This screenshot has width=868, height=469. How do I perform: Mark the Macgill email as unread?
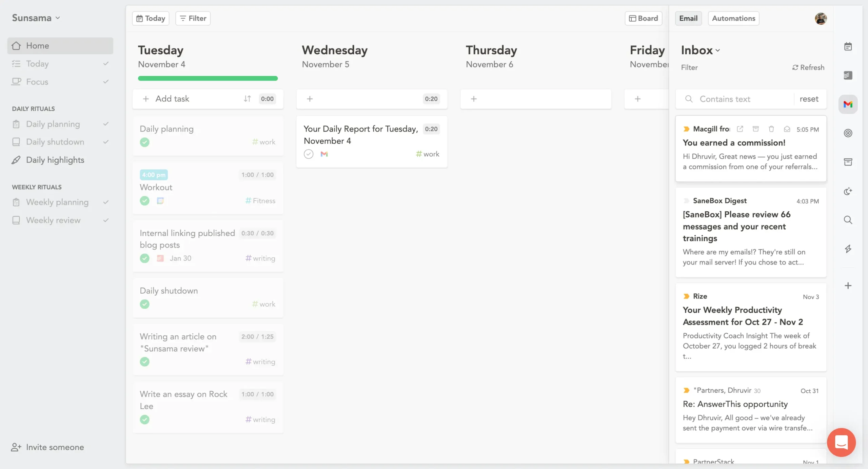[787, 129]
